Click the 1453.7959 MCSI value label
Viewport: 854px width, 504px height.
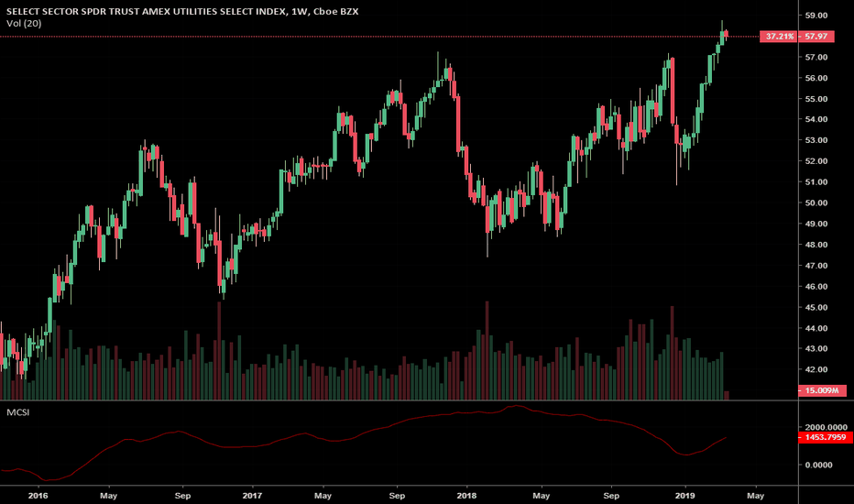pos(825,437)
